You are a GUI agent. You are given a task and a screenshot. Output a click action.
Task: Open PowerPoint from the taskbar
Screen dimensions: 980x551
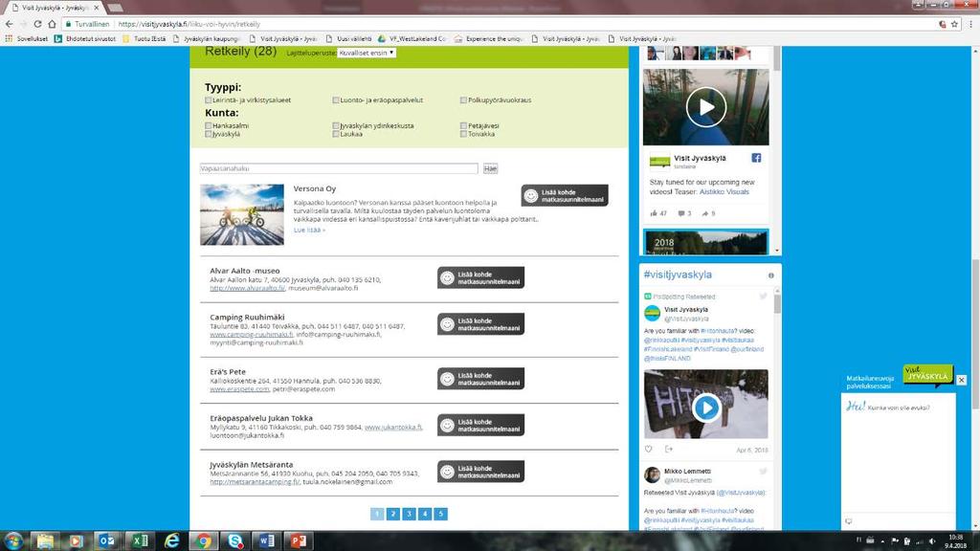click(299, 540)
